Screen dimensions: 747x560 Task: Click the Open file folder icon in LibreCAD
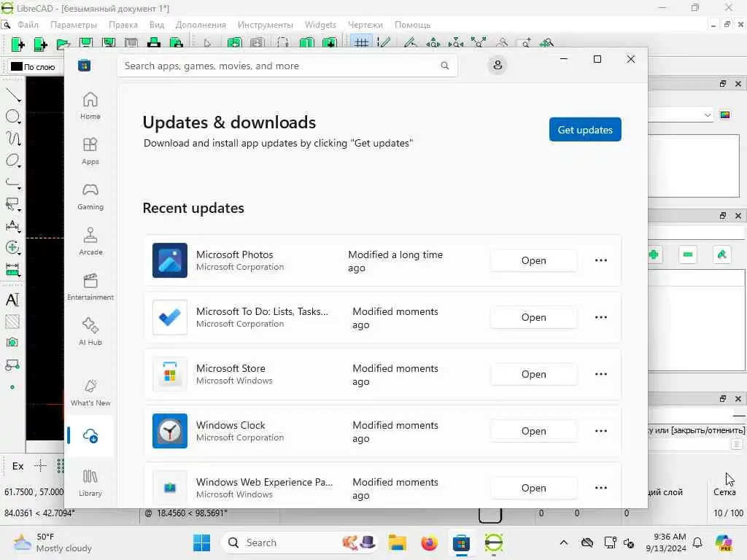point(63,44)
